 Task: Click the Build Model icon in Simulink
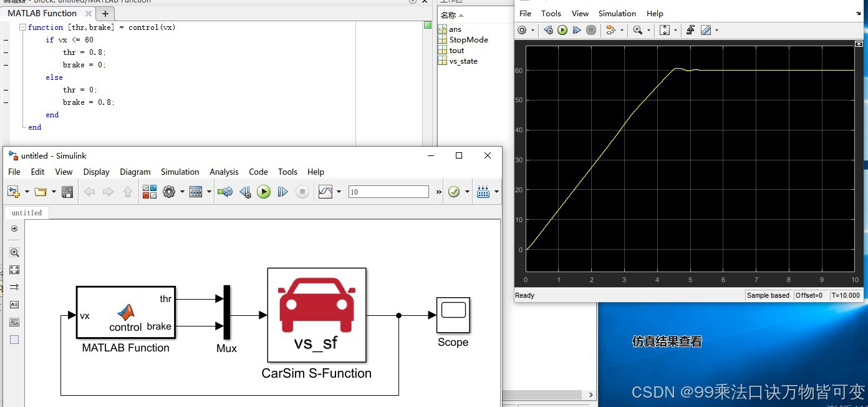tap(483, 192)
